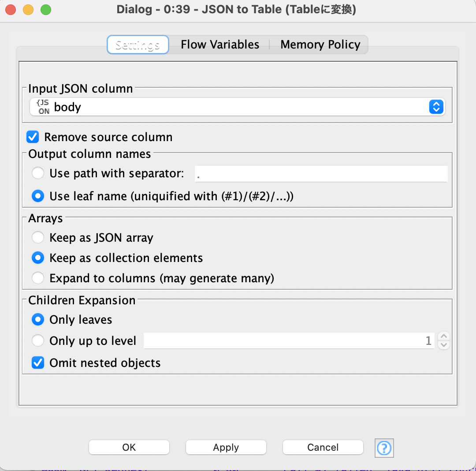Increase level with the stepper up arrow
This screenshot has width=476, height=471.
click(x=443, y=336)
